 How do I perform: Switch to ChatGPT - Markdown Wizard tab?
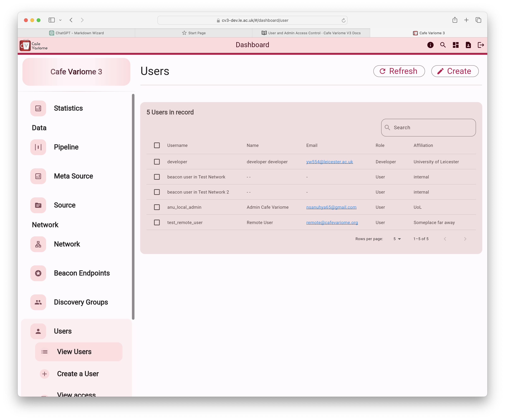(76, 33)
